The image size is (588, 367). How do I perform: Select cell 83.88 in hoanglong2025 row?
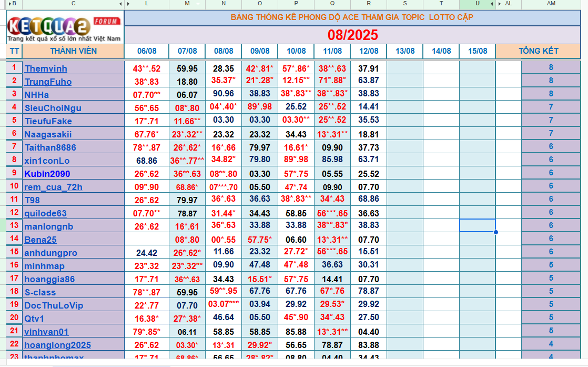[369, 344]
